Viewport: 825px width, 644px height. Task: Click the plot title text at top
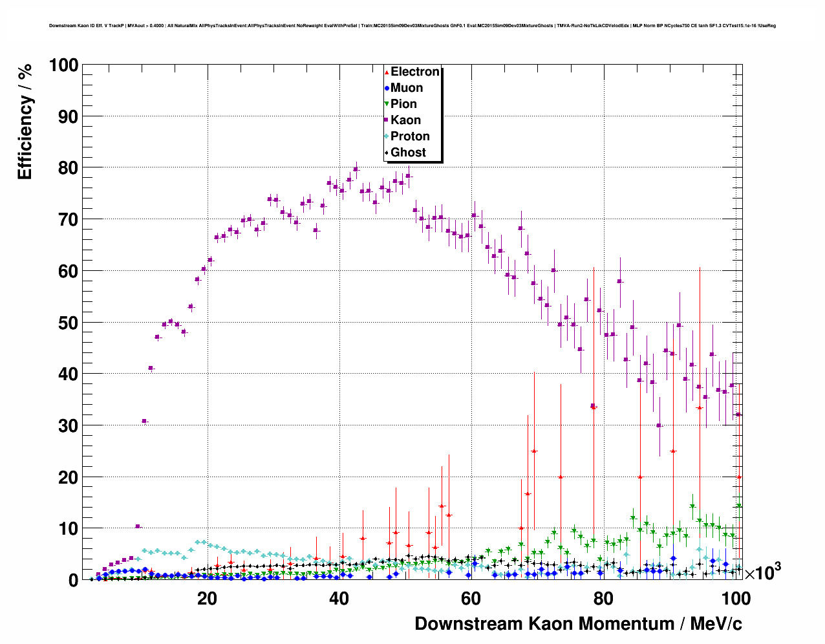pyautogui.click(x=412, y=26)
